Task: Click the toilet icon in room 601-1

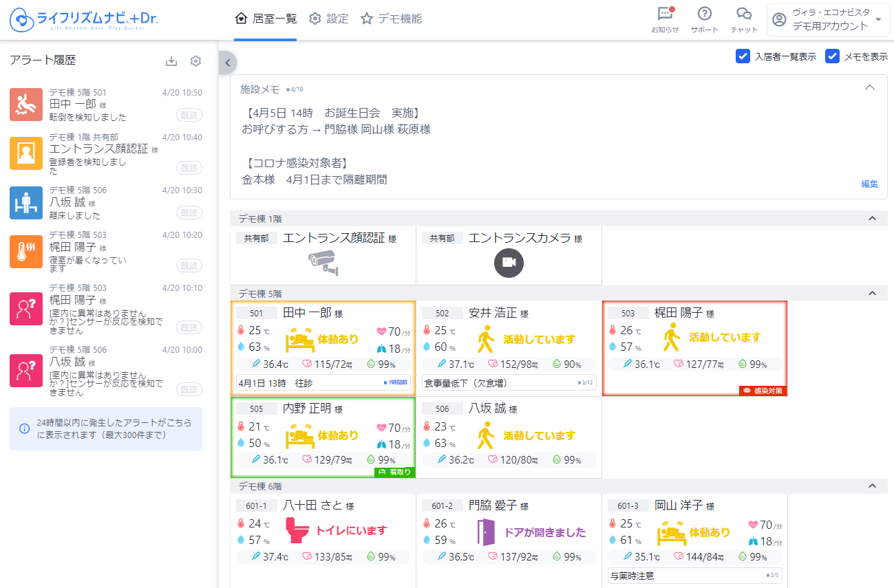Action: 298,531
